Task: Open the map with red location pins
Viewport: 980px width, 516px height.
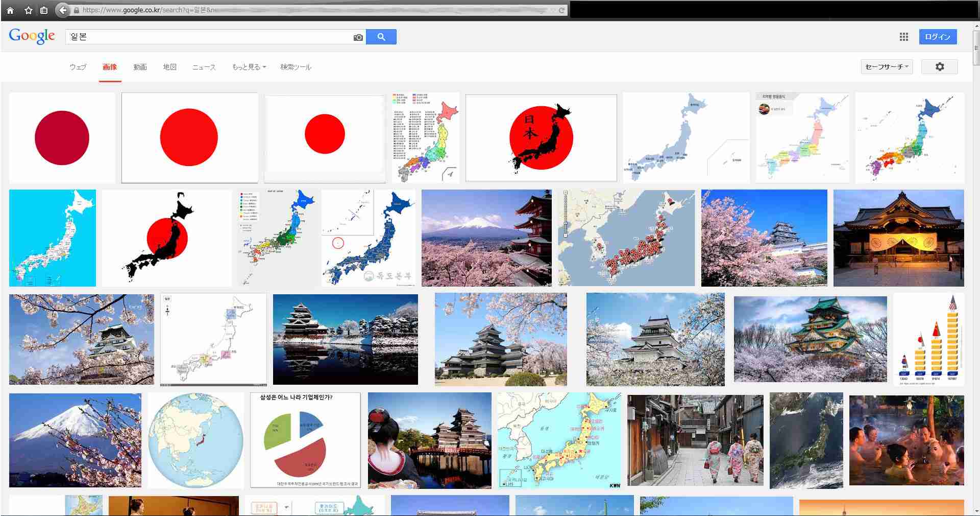Action: click(626, 238)
